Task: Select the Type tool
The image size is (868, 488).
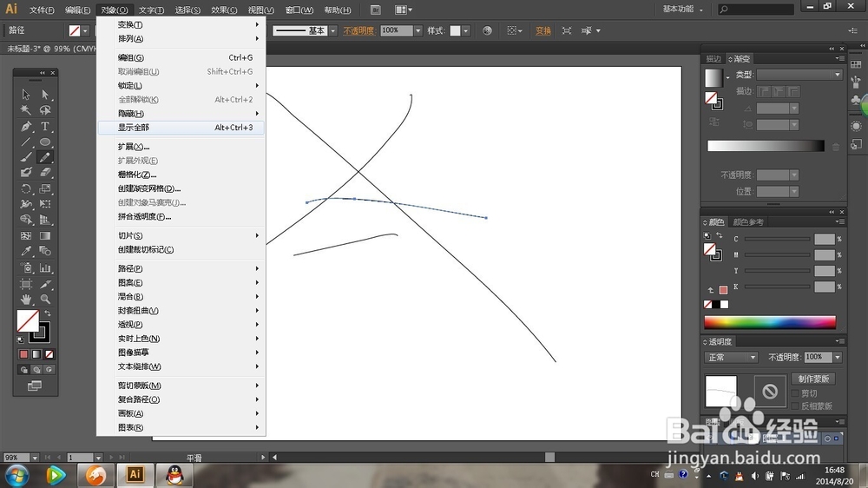Action: [45, 126]
